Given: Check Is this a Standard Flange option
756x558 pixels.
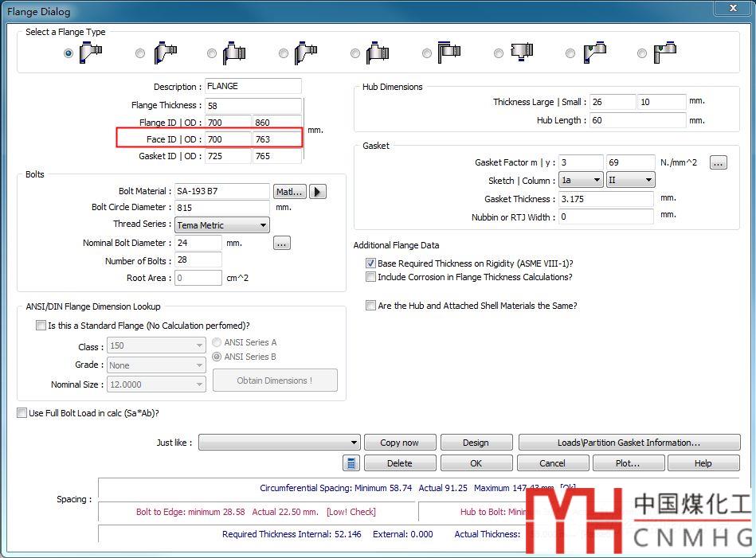Looking at the screenshot, I should 41,326.
